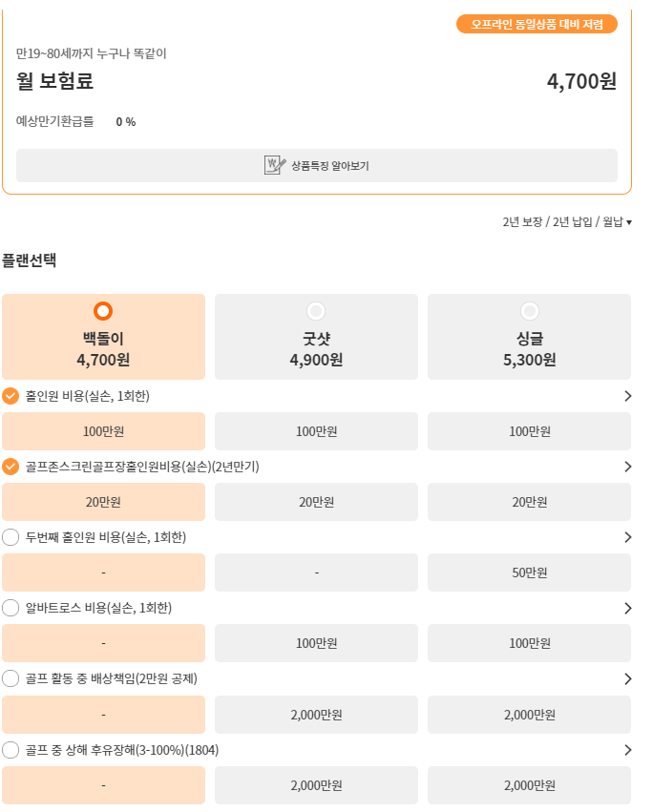The width and height of the screenshot is (653, 812).
Task: Enable 골프 중 상해 후유장해 coverage
Action: point(11,750)
